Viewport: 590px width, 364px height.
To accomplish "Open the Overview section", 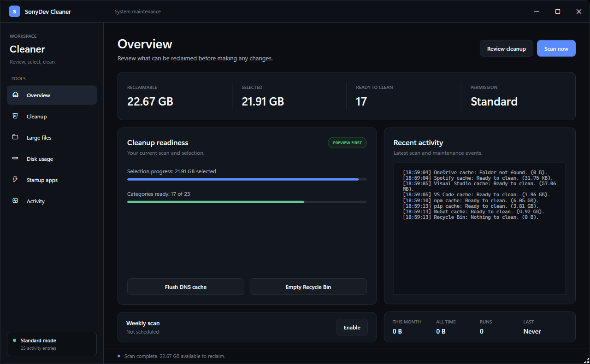I will point(52,95).
